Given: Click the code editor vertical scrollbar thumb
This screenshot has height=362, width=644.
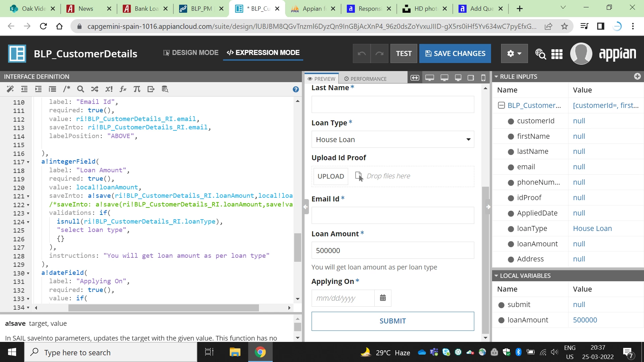Looking at the screenshot, I should [x=298, y=247].
